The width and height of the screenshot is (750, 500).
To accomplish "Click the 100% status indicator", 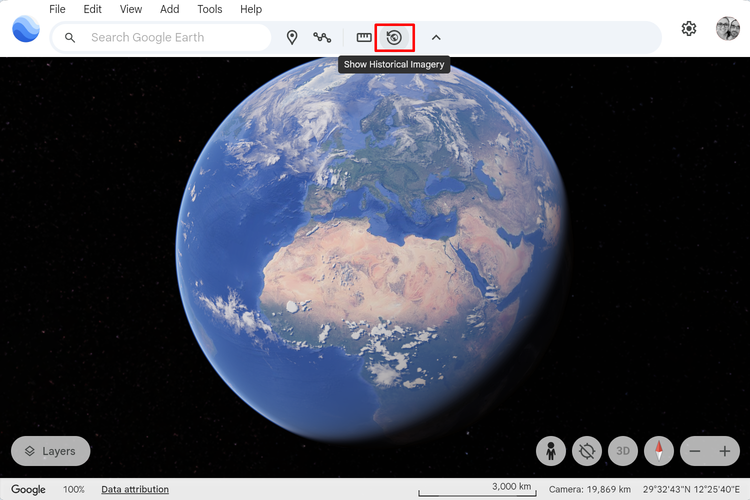I will coord(74,489).
